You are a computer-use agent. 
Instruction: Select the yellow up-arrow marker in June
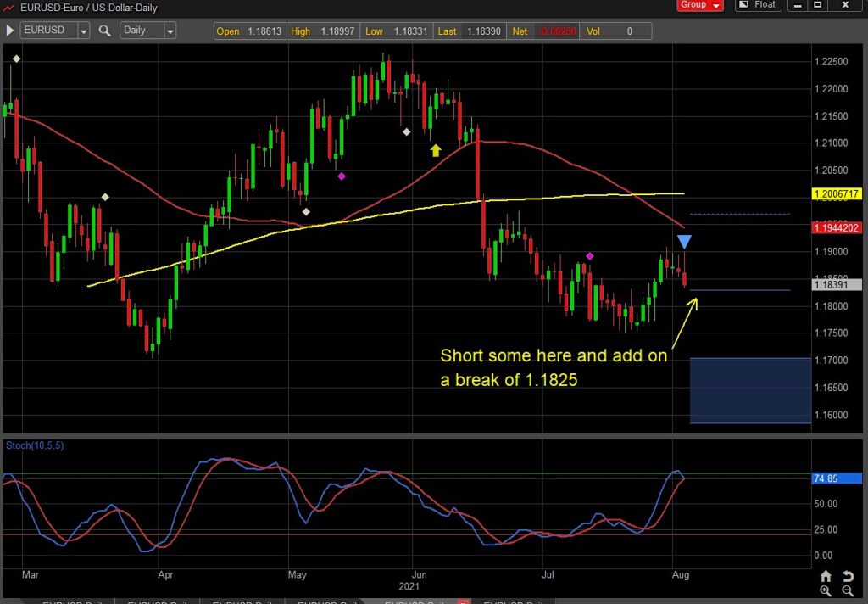coord(436,150)
